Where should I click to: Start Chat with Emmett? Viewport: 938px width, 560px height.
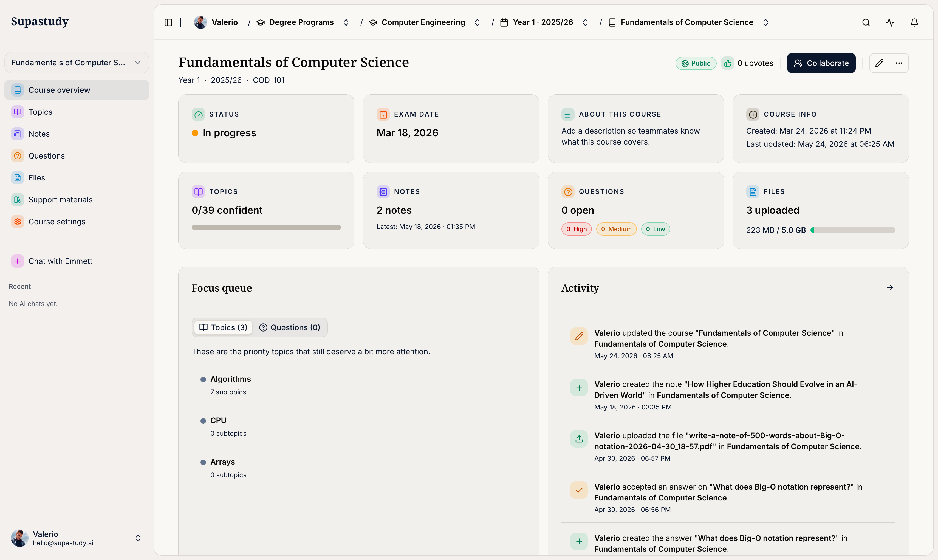tap(77, 261)
